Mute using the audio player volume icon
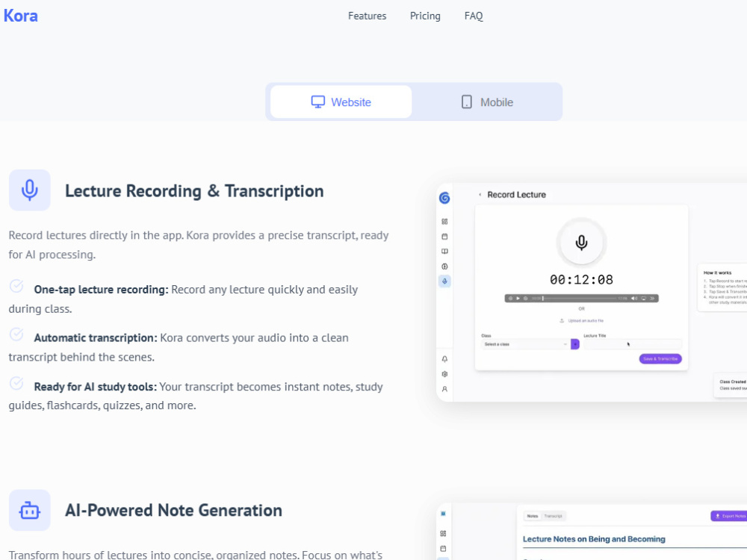Viewport: 747px width, 560px height. tap(634, 299)
